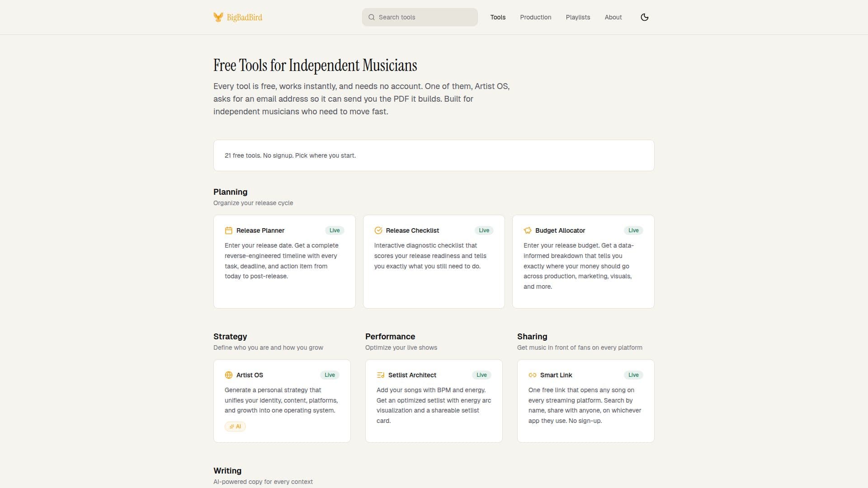Image resolution: width=868 pixels, height=488 pixels.
Task: Click the search magnifier icon
Action: [372, 17]
